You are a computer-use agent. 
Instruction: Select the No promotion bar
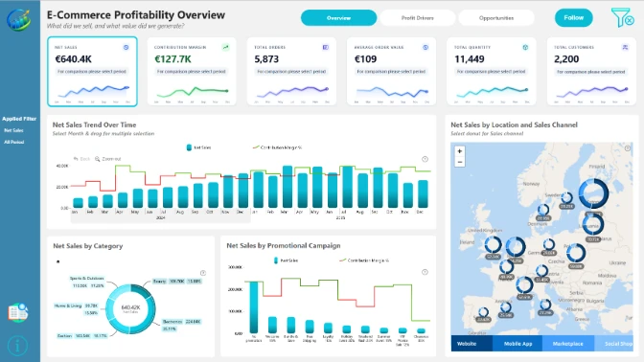coord(254,307)
